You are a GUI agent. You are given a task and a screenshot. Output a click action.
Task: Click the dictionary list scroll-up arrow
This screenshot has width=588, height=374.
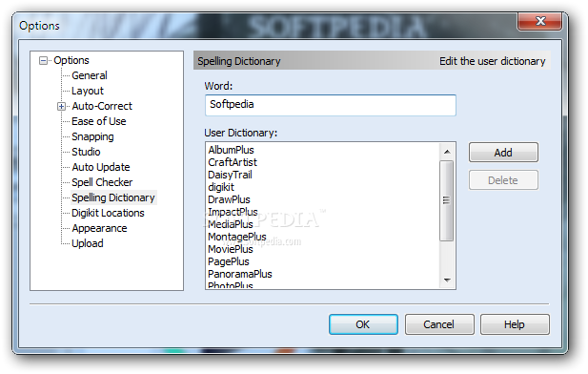(x=447, y=152)
